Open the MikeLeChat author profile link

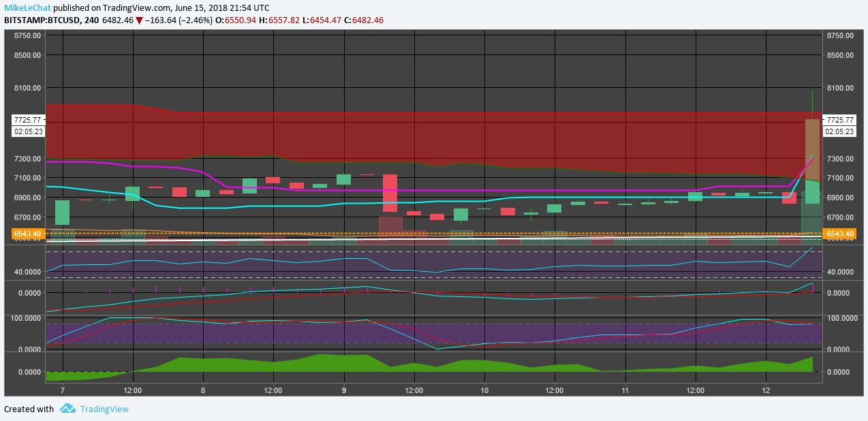[x=27, y=8]
